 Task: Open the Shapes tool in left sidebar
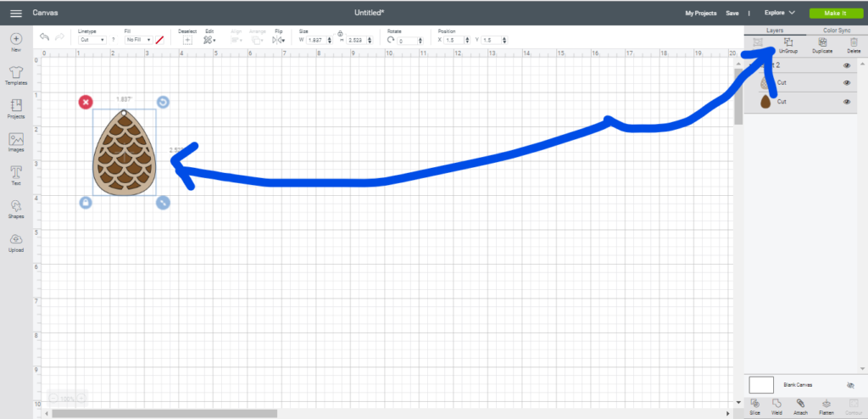(x=16, y=209)
